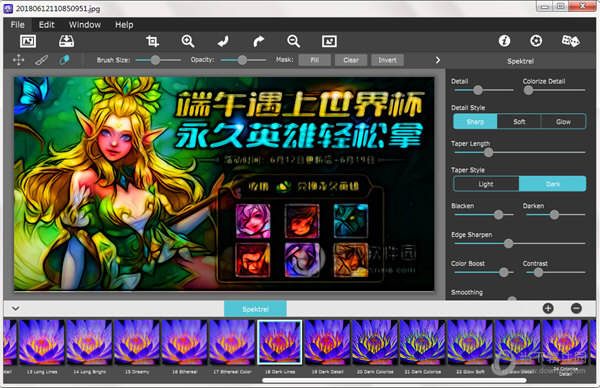Open the File menu

click(18, 25)
